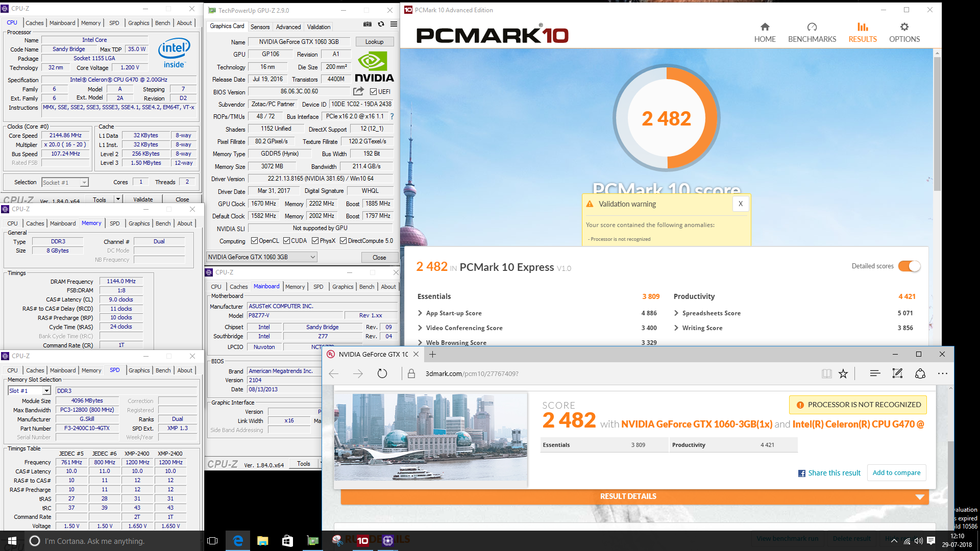Screen dimensions: 980x551
Task: Expand Spreadsheets Score
Action: [676, 313]
